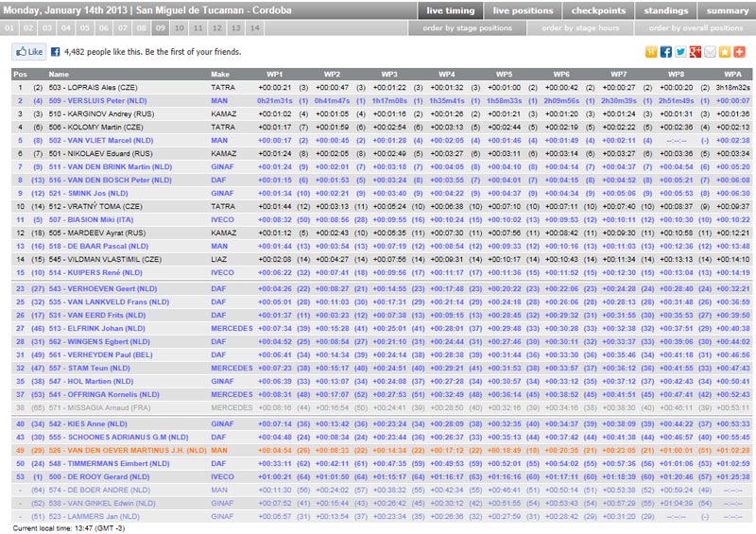Open the standings tab
This screenshot has height=534, width=756.
point(666,10)
